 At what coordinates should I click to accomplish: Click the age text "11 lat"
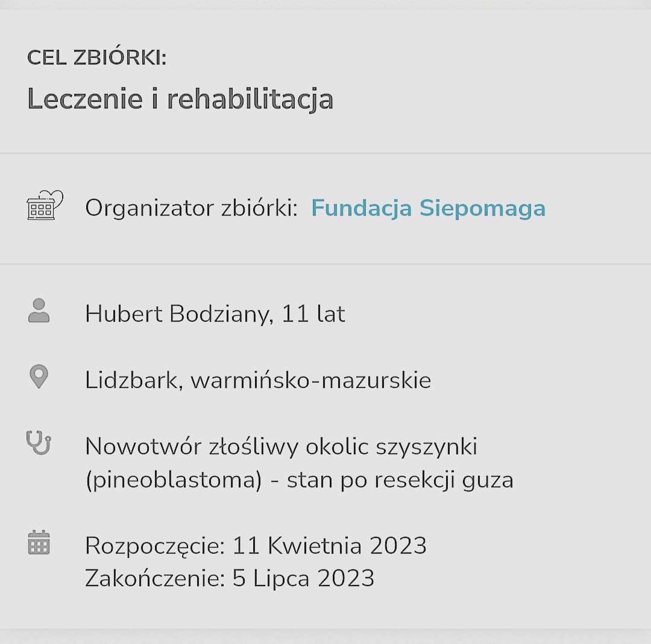click(313, 314)
